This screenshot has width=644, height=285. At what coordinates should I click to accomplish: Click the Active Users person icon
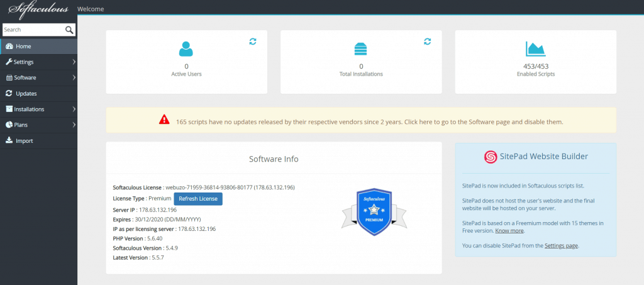186,49
